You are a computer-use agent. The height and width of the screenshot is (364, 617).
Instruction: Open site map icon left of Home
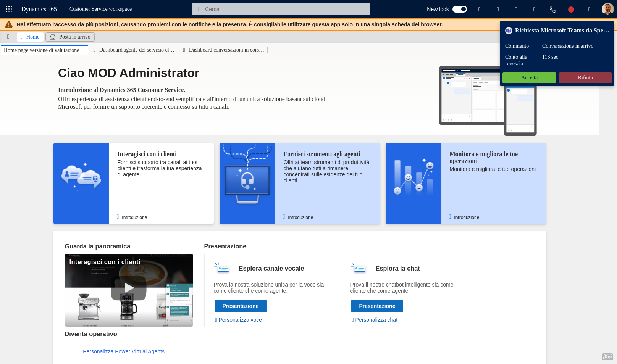point(8,37)
